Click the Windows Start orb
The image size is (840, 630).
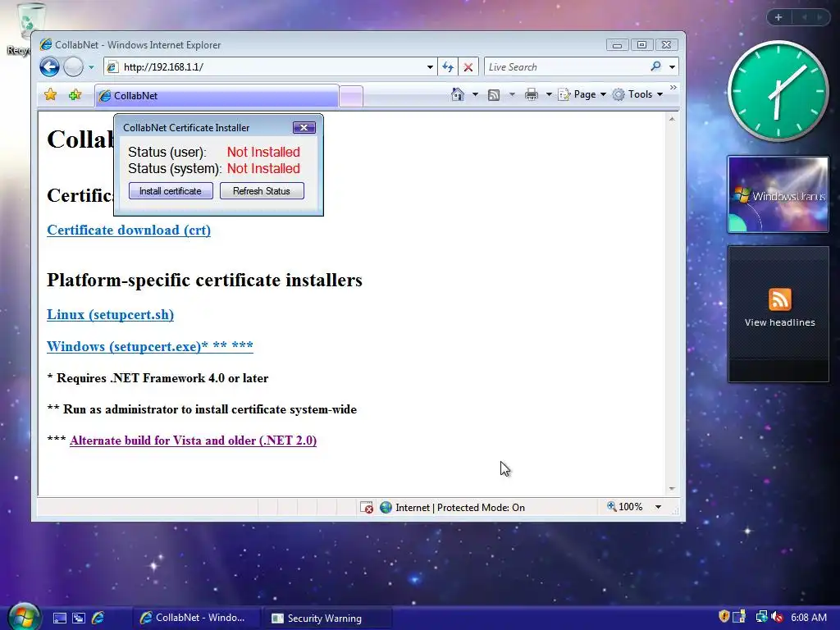(x=24, y=617)
